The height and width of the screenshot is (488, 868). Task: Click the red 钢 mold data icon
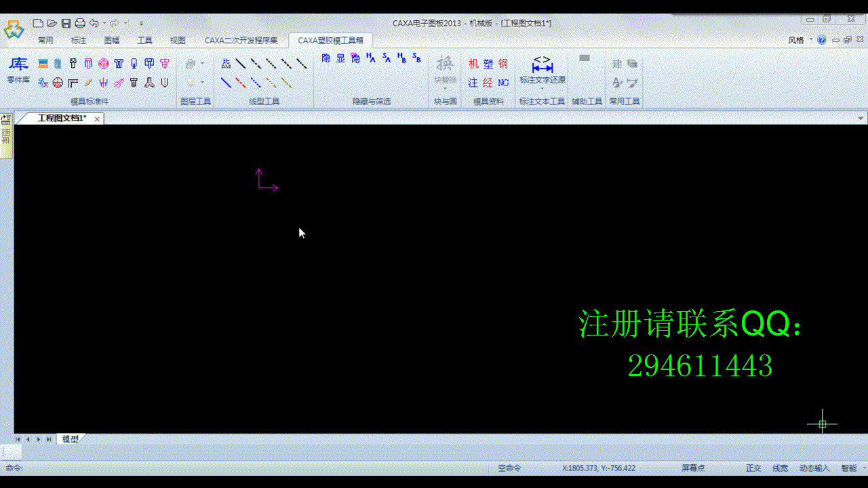coord(503,64)
